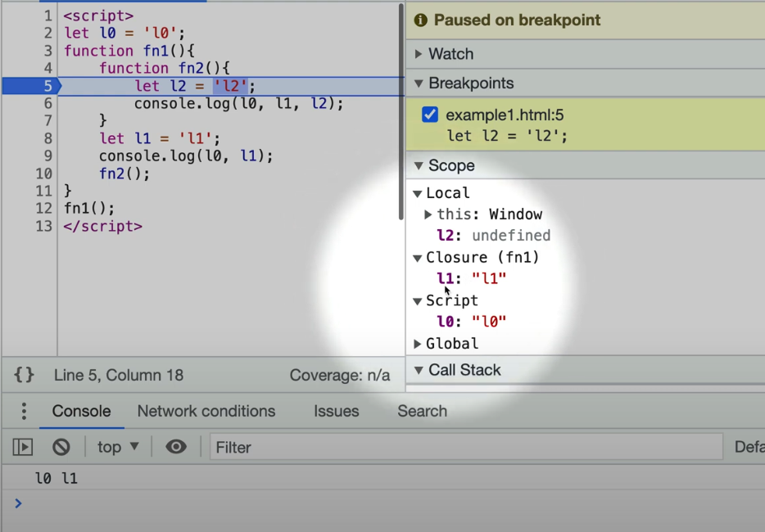Image resolution: width=765 pixels, height=532 pixels.
Task: Click the function fn1(){ declaration line
Action: tap(129, 51)
